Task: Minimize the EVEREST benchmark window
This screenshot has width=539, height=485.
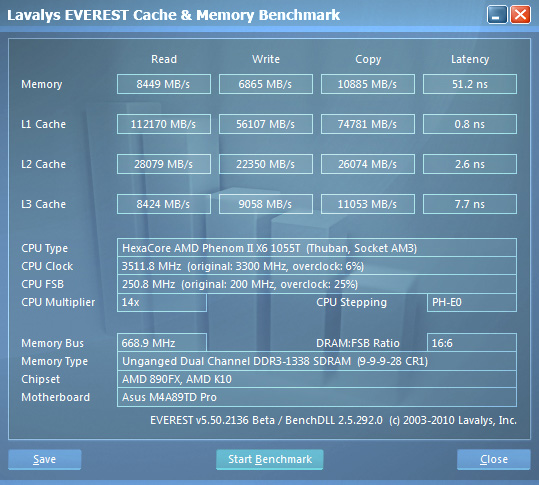Action: (x=497, y=15)
